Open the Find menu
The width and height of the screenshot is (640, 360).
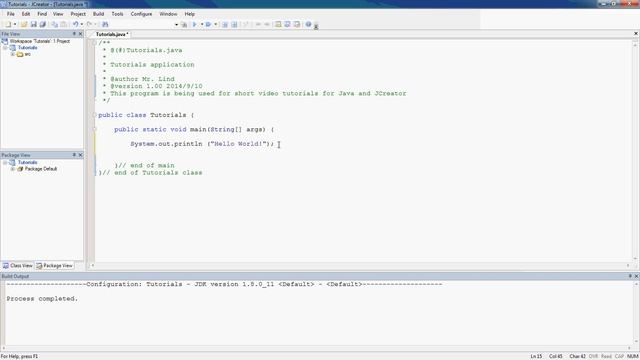(42, 14)
